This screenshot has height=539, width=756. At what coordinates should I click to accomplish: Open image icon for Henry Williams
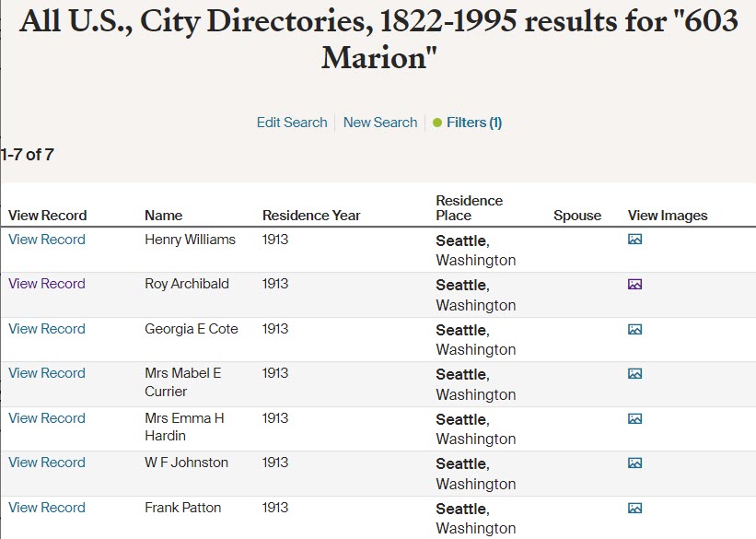click(634, 240)
